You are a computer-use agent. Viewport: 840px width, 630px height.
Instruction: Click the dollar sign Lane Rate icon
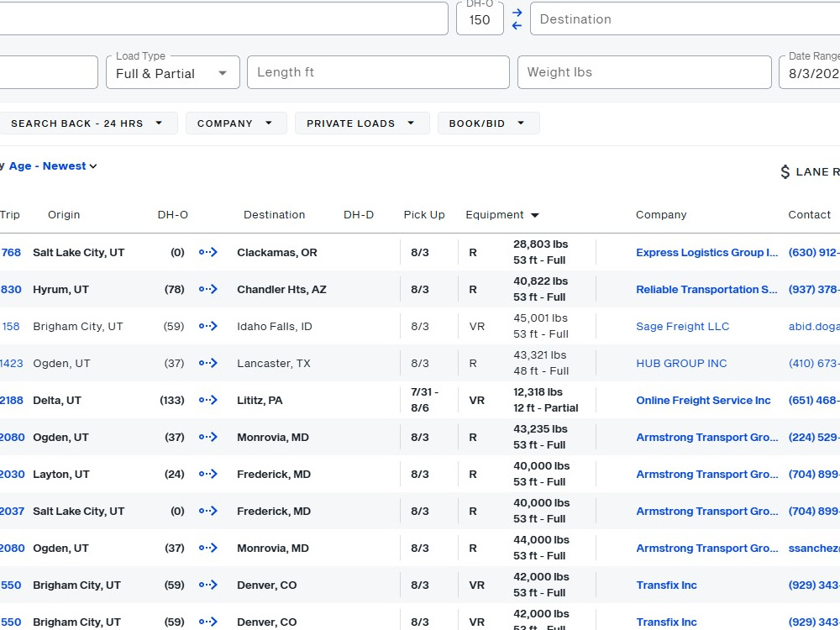(x=785, y=171)
